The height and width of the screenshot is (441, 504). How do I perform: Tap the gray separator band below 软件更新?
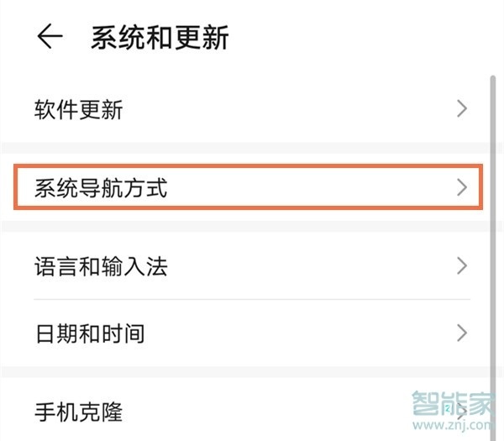tap(252, 149)
